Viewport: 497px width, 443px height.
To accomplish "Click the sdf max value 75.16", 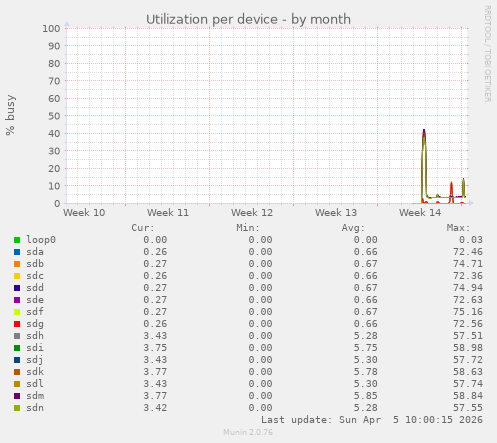I will [468, 312].
